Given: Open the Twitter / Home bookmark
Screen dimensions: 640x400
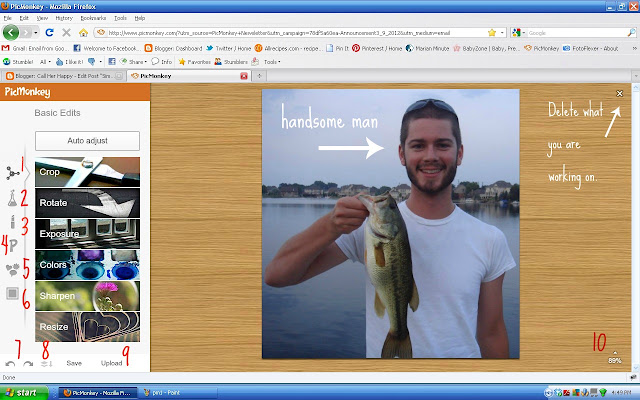Looking at the screenshot, I should click(x=229, y=48).
